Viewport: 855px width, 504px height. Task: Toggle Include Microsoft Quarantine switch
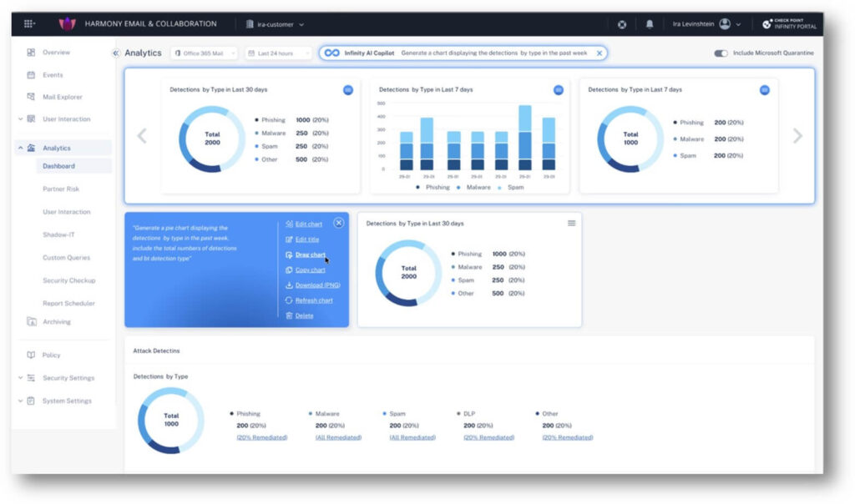(x=721, y=53)
